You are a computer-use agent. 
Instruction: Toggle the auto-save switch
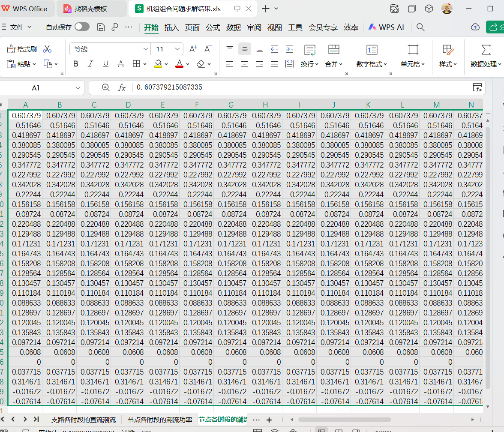(82, 27)
